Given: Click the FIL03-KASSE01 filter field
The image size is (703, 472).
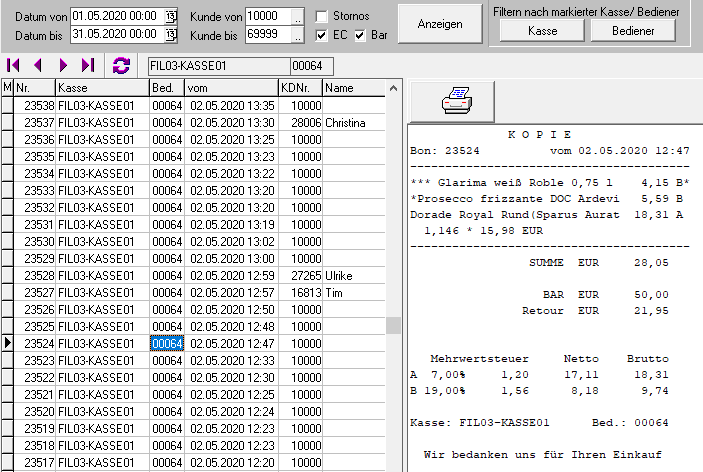Looking at the screenshot, I should click(219, 66).
